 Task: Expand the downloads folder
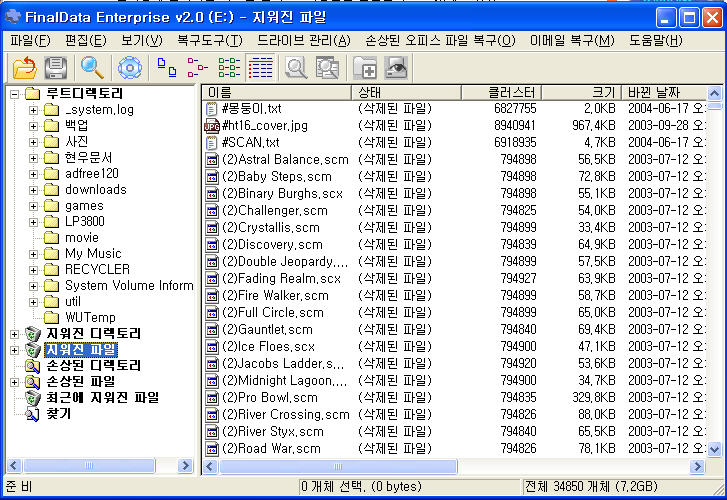pos(33,190)
